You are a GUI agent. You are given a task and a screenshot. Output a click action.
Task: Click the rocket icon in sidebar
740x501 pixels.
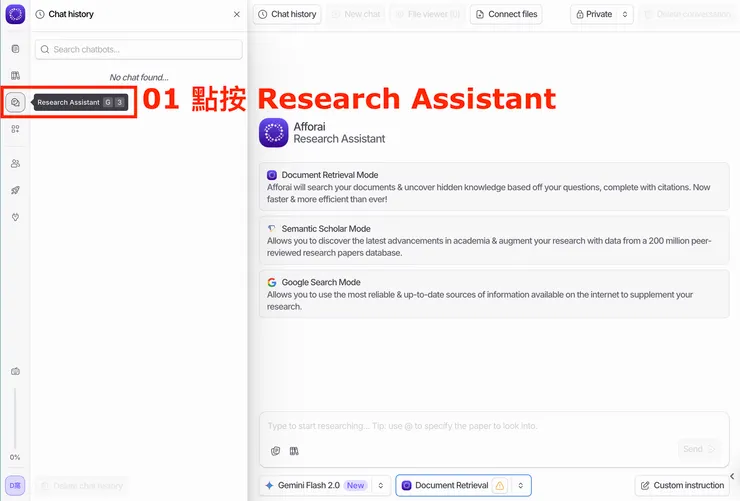coord(15,190)
